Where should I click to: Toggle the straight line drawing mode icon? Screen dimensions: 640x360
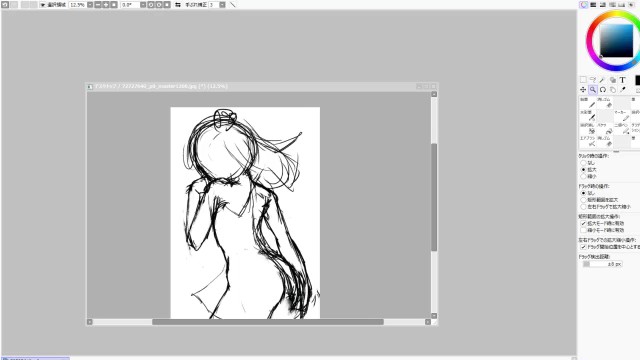point(233,5)
